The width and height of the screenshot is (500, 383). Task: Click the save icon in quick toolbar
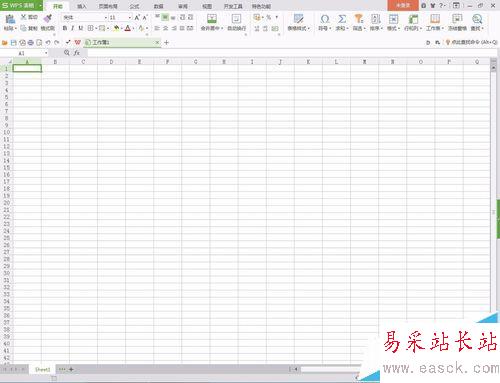14,43
